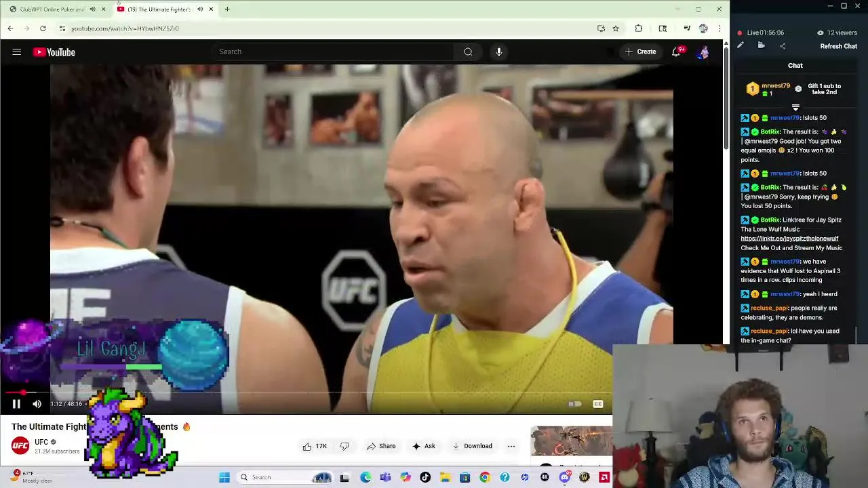Toggle autoplay switch in player

(574, 404)
